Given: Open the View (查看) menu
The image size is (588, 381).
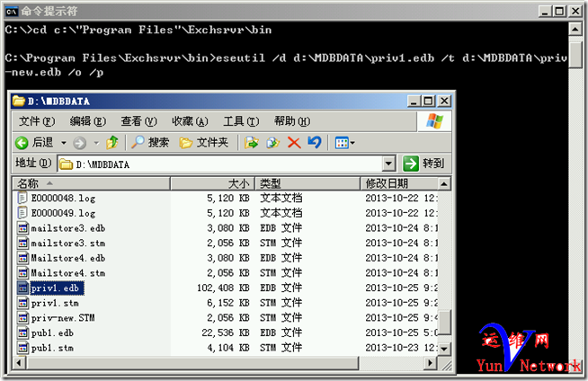Looking at the screenshot, I should (x=138, y=121).
